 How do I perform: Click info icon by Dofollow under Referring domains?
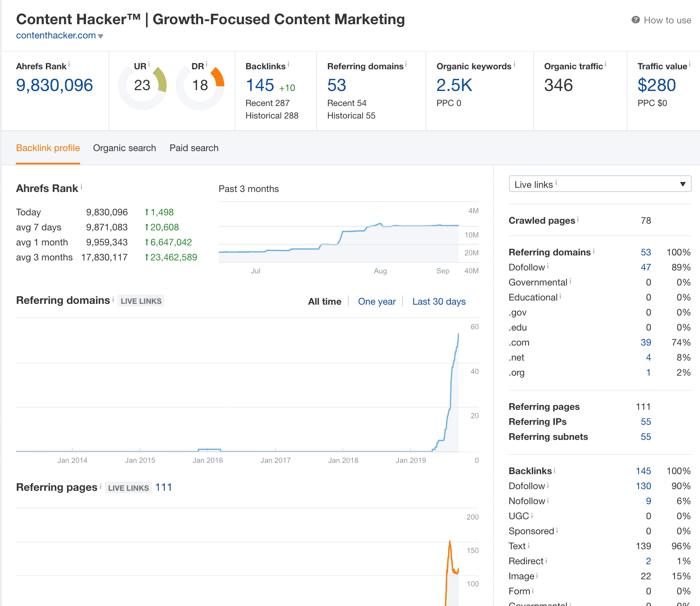click(x=548, y=266)
